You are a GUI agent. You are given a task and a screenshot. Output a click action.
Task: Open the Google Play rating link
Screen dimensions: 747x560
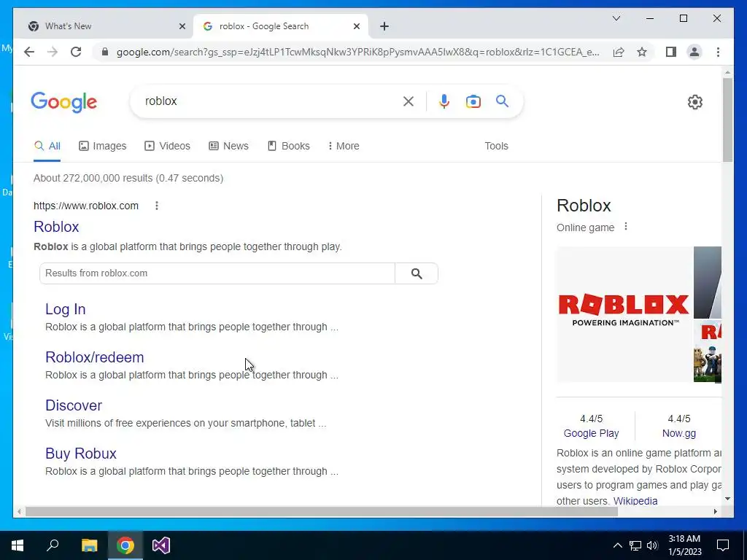591,433
